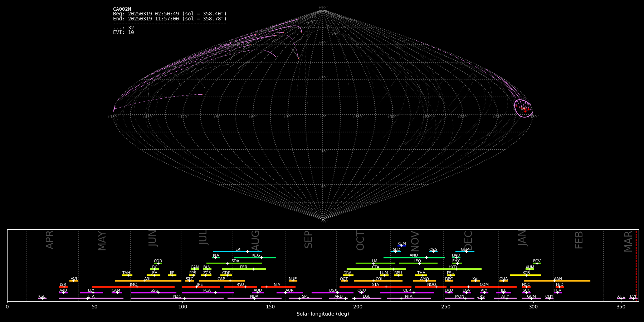Select the End timestamp line
The width and height of the screenshot is (644, 322).
point(170,19)
